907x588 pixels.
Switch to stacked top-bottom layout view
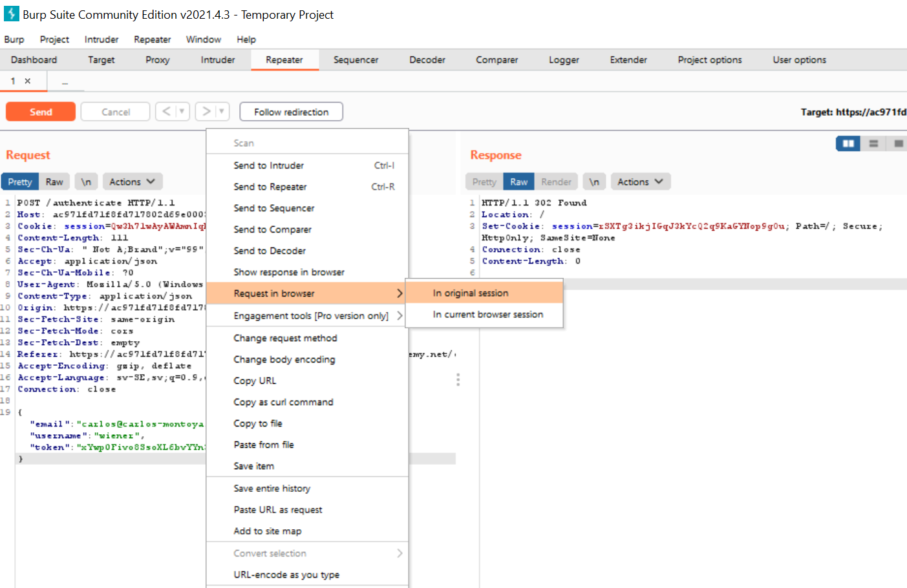coord(873,143)
